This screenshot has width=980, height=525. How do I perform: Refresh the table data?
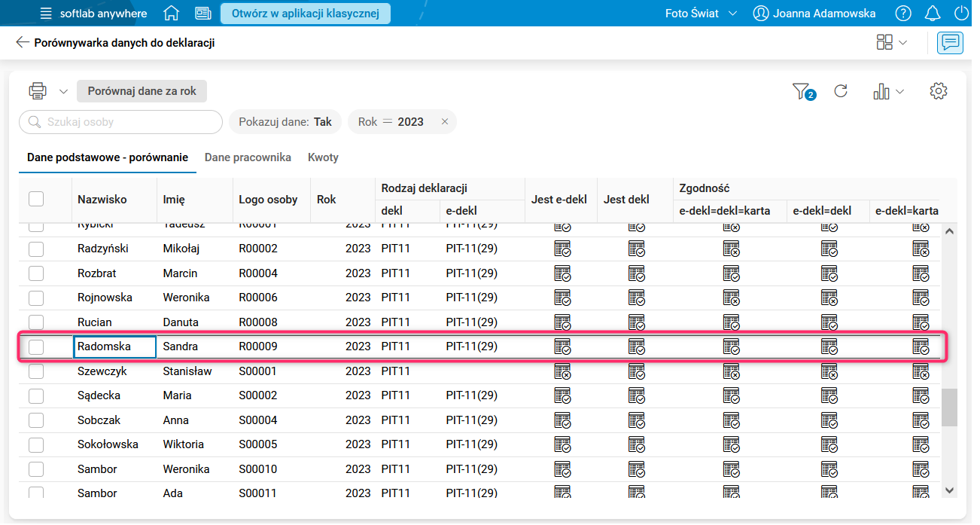coord(842,91)
